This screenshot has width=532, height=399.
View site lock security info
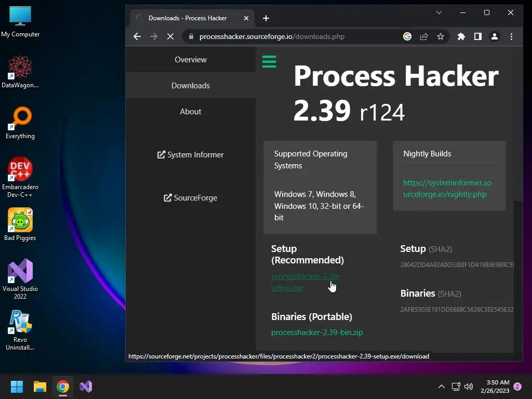191,37
